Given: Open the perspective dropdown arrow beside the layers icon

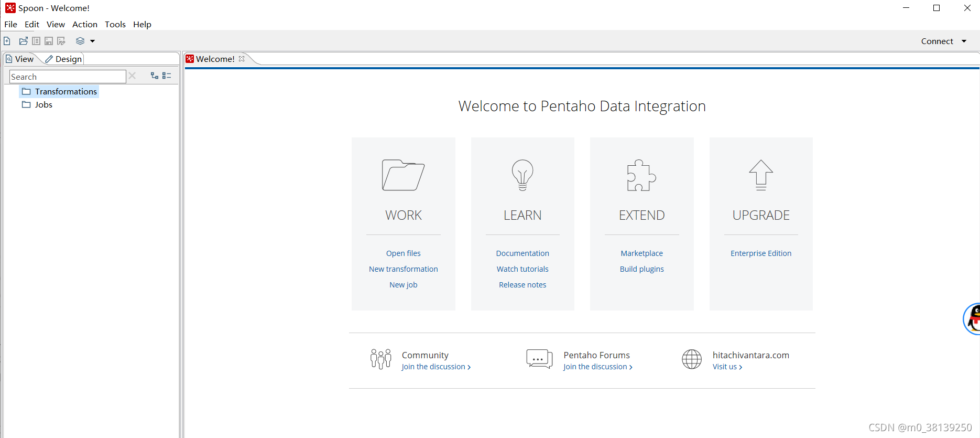Looking at the screenshot, I should 92,41.
